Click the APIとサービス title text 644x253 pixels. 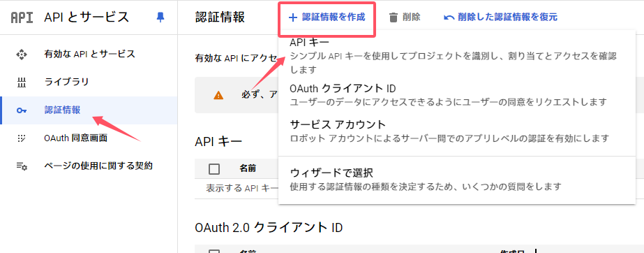point(87,17)
